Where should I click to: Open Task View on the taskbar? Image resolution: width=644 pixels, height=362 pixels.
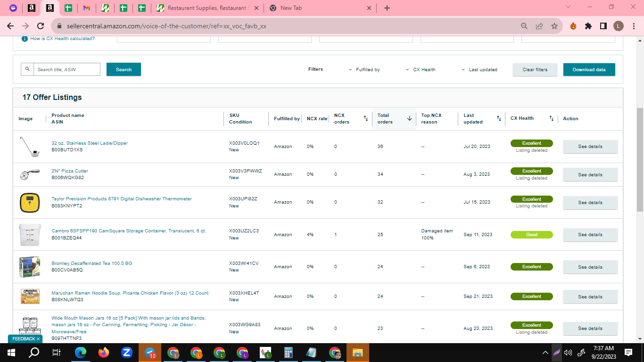[57, 352]
